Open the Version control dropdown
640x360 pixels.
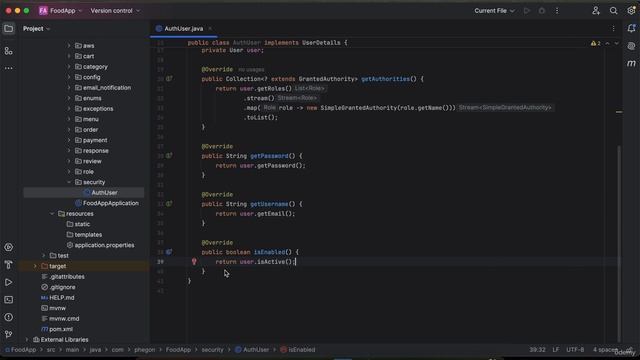tap(115, 11)
